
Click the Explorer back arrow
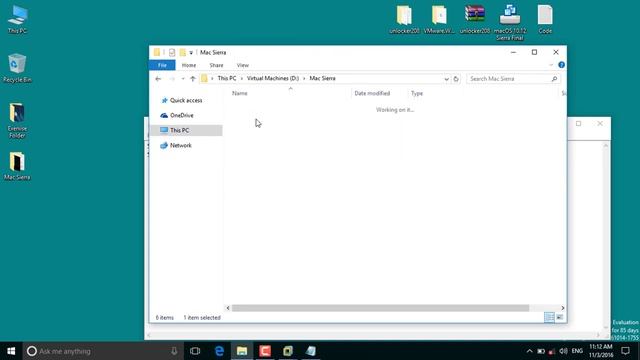point(158,79)
